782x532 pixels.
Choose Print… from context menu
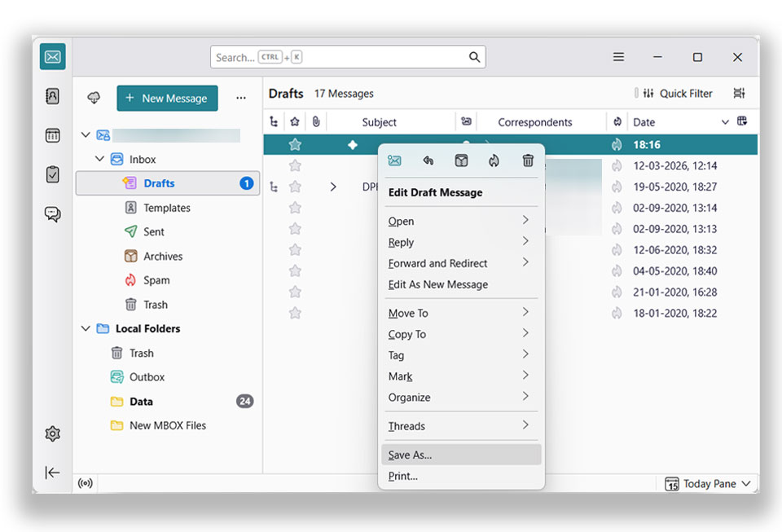461,476
